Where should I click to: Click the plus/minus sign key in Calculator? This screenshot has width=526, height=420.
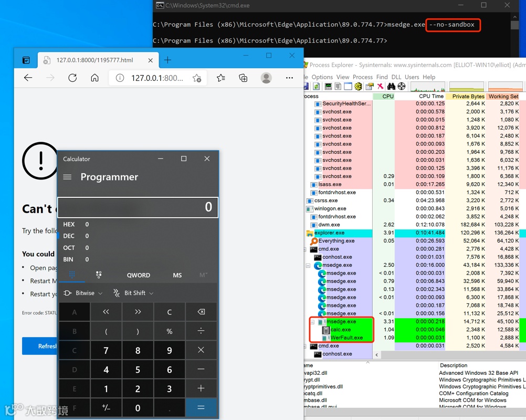pos(106,407)
